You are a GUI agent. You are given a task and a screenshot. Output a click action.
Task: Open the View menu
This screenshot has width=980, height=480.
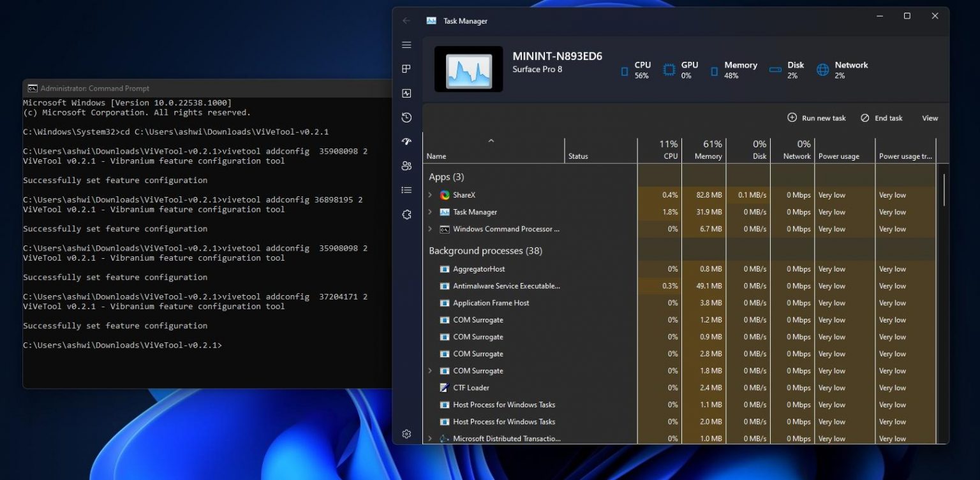[930, 118]
